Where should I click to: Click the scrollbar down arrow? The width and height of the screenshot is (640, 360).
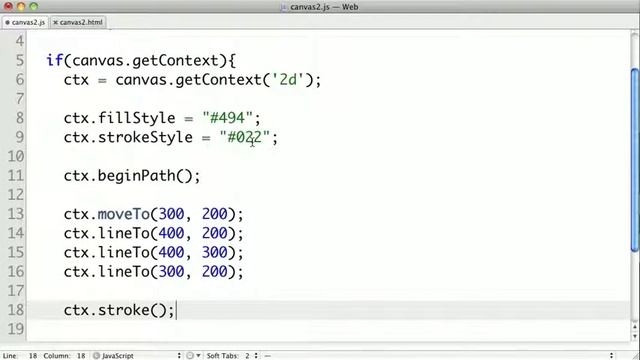coord(635,336)
